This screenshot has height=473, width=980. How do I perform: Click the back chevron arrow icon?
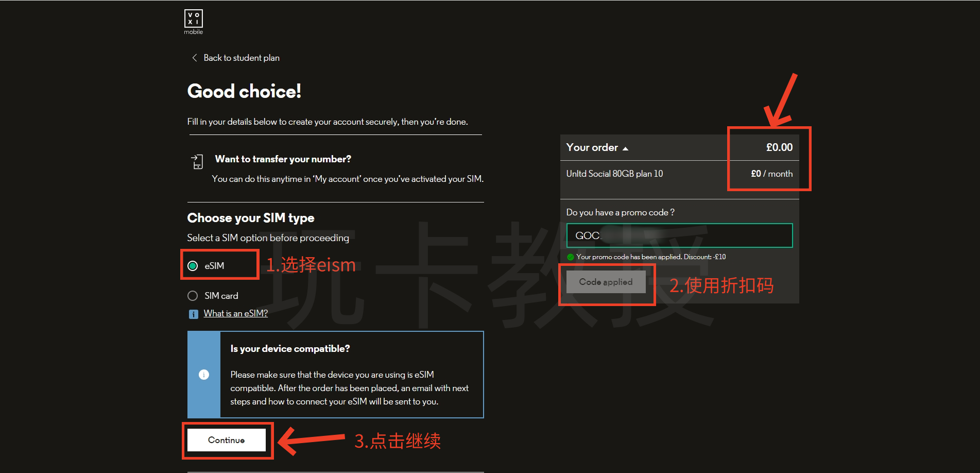tap(194, 58)
